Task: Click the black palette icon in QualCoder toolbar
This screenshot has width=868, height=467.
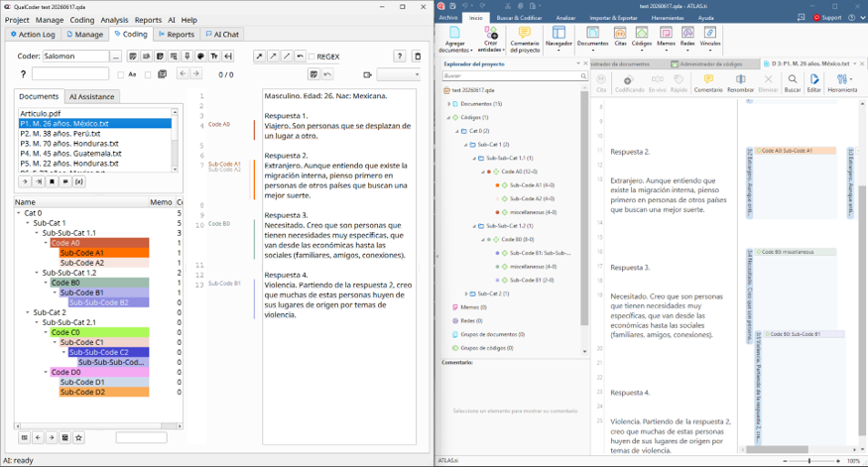Action: pyautogui.click(x=200, y=56)
